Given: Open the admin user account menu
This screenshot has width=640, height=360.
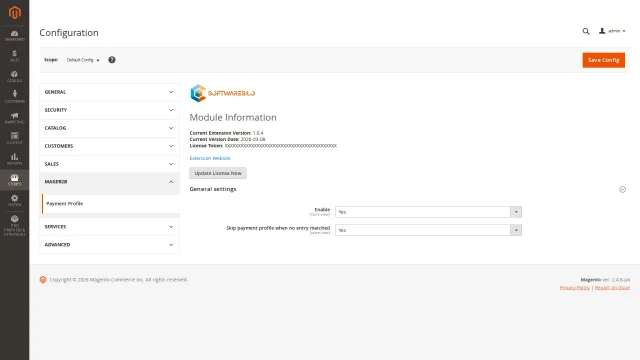Looking at the screenshot, I should click(612, 31).
